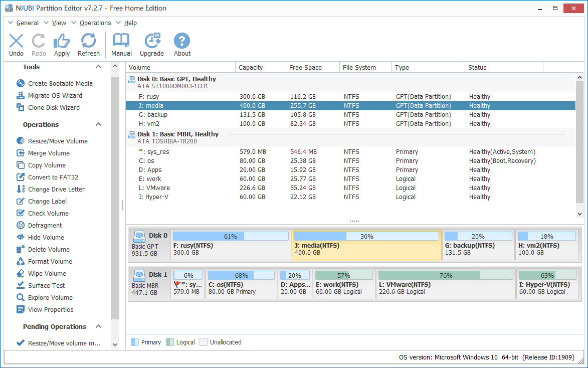This screenshot has width=588, height=368.
Task: Select the C: os partition block
Action: click(x=241, y=283)
